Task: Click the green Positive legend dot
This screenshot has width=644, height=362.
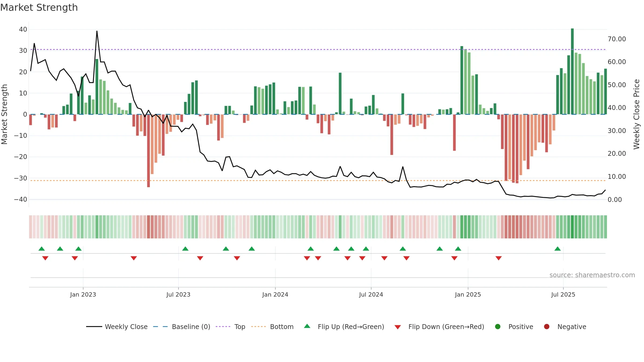Action: [x=498, y=327]
